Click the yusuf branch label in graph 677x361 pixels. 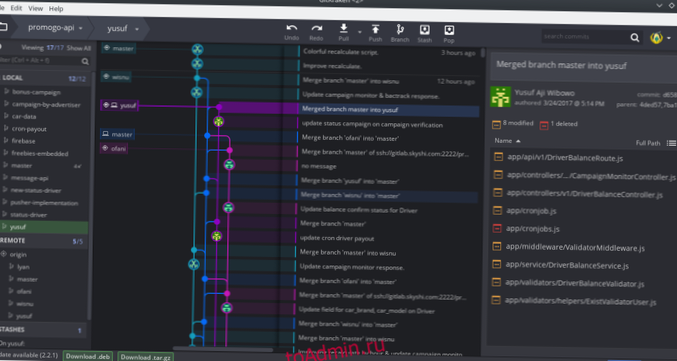(120, 105)
